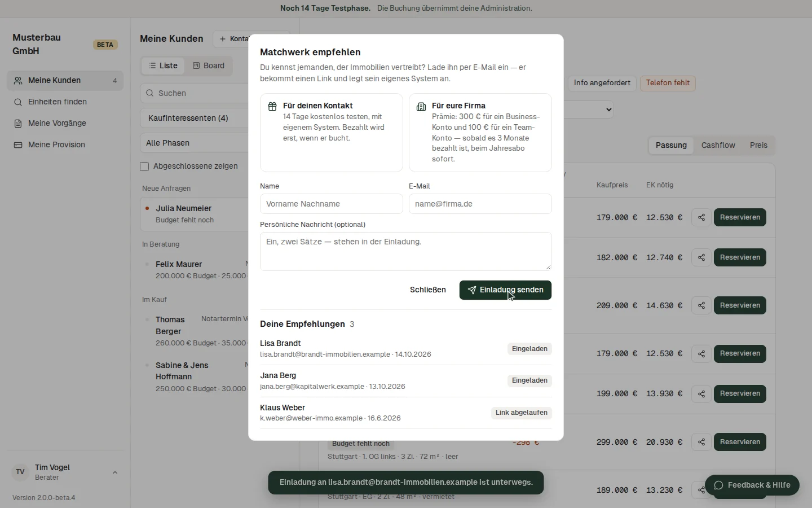Click the Einheiten finden search icon

click(18, 102)
